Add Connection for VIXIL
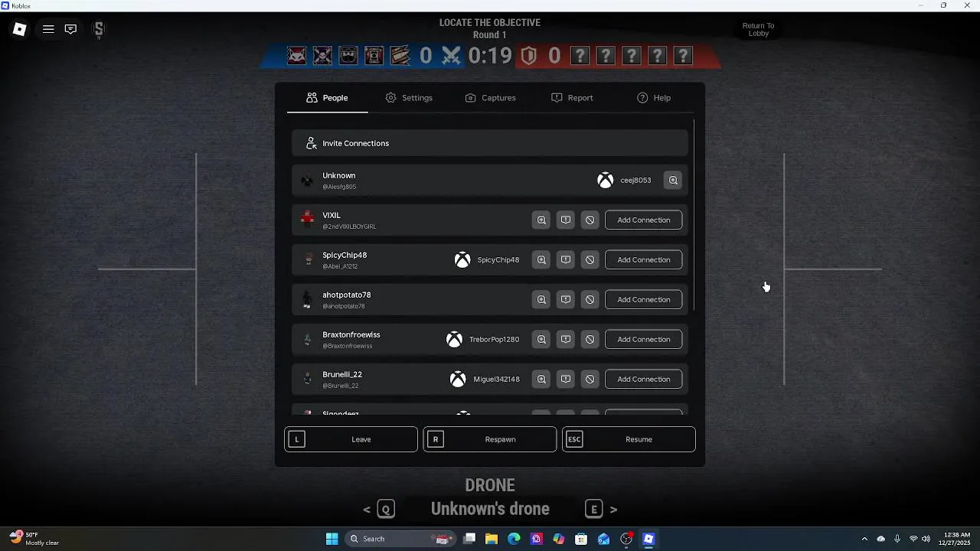This screenshot has height=551, width=980. point(644,220)
